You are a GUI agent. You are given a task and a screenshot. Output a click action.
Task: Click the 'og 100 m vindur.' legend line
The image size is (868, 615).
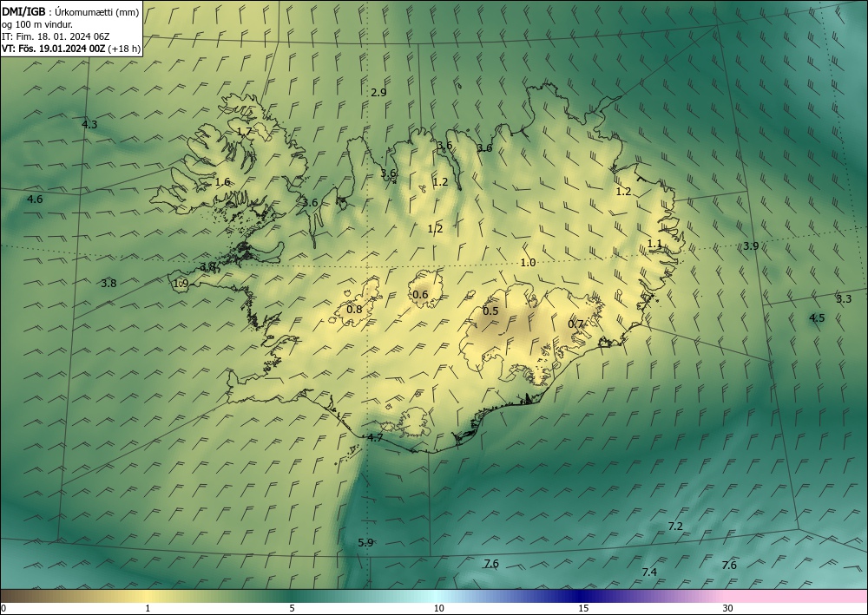(x=37, y=25)
